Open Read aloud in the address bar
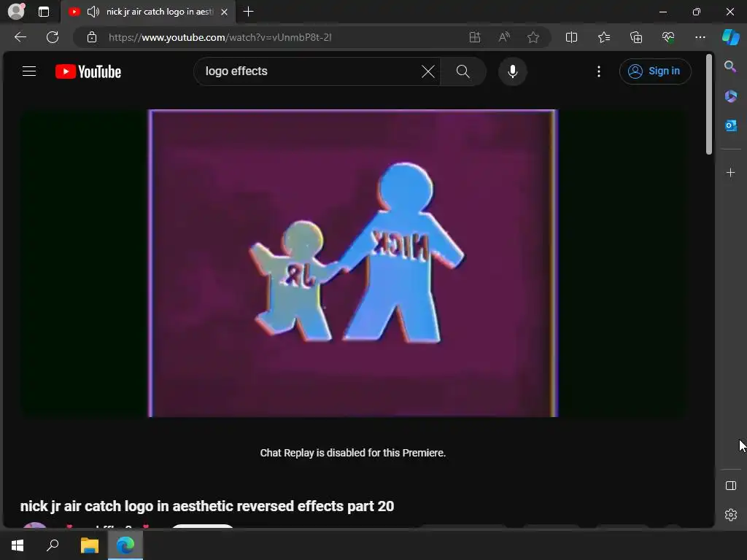Image resolution: width=747 pixels, height=560 pixels. tap(504, 37)
